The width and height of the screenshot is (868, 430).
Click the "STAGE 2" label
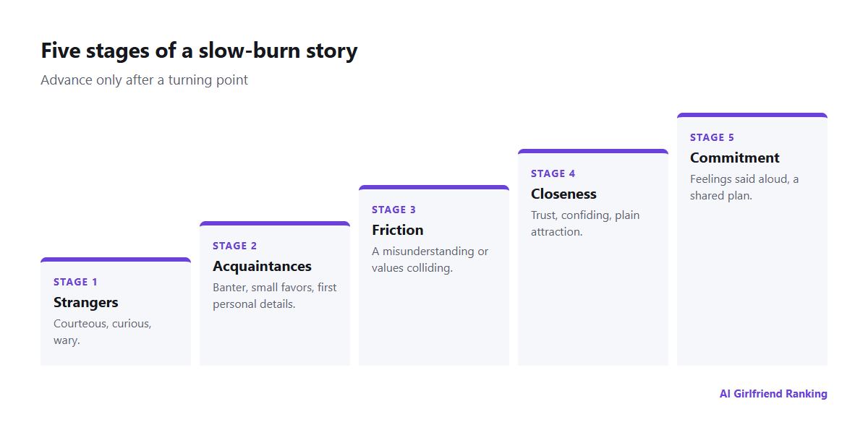[x=235, y=246]
